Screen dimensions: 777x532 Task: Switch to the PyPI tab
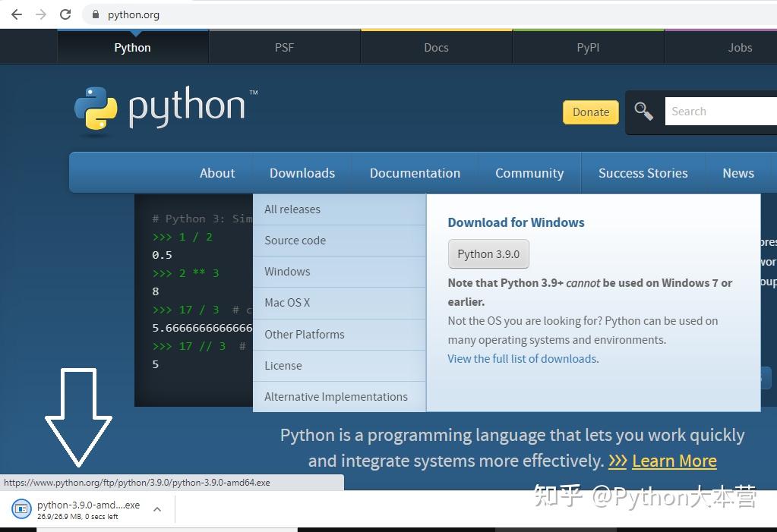(x=588, y=47)
